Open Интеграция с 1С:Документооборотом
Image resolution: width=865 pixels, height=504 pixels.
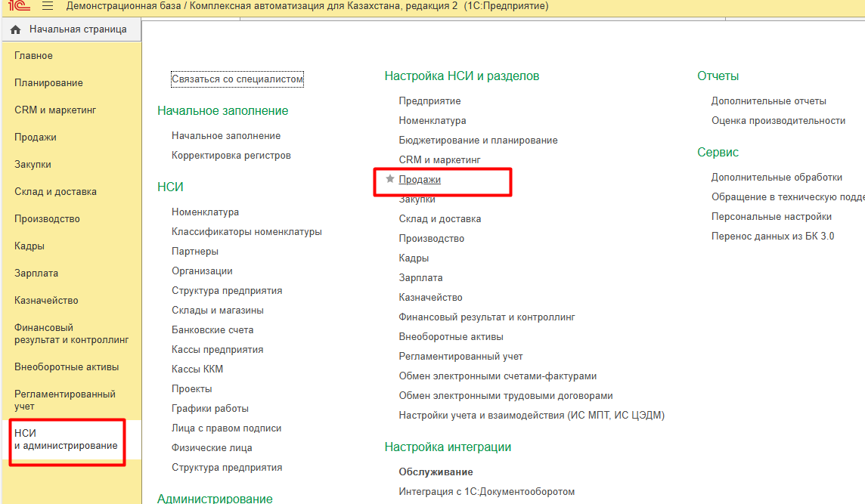[486, 492]
